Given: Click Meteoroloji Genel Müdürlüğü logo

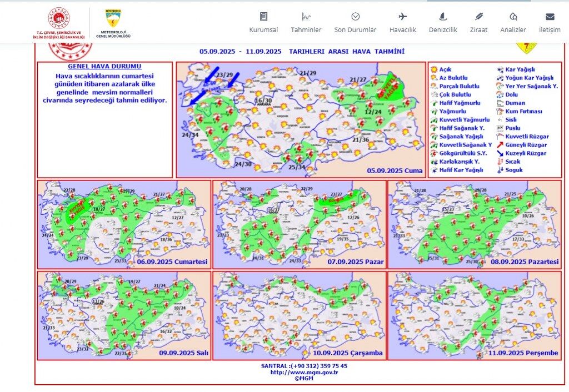Looking at the screenshot, I should (113, 23).
